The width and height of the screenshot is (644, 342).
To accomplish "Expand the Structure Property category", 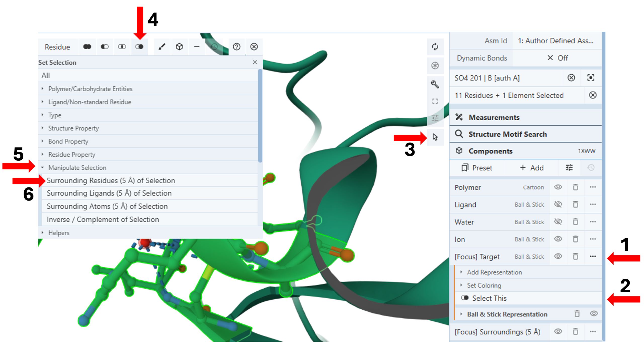I will pos(73,128).
